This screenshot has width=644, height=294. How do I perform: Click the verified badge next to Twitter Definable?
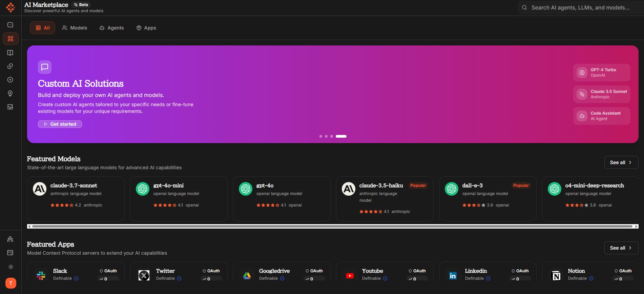point(179,278)
